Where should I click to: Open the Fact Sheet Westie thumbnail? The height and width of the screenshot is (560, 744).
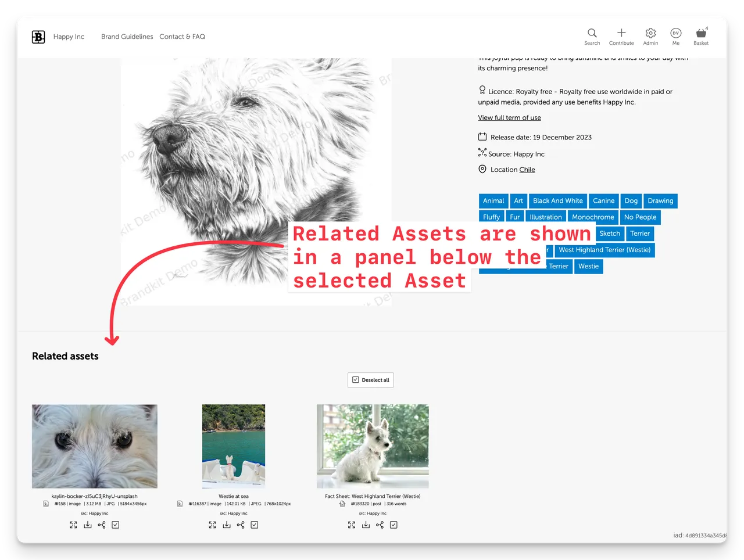coord(373,446)
